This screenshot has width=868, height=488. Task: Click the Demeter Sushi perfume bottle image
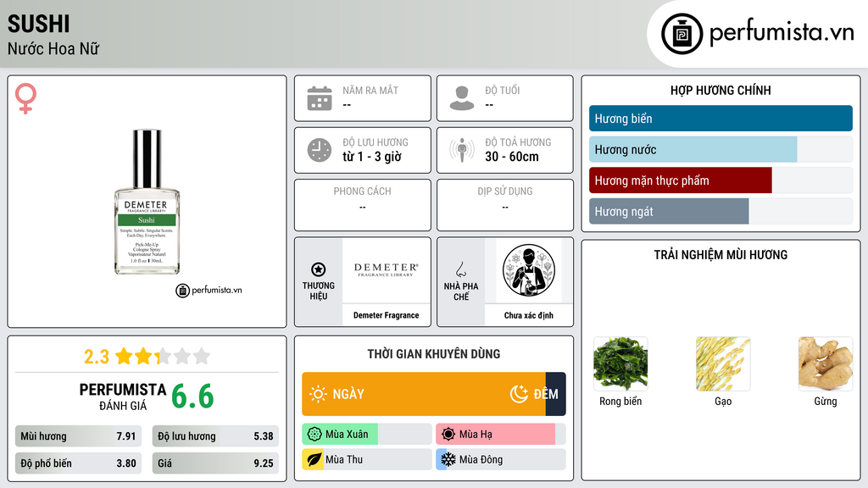coord(147,202)
